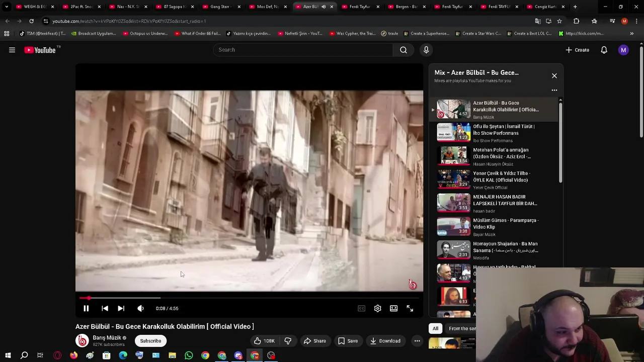Open File Explorer from the taskbar
This screenshot has height=362, width=644.
click(172, 355)
